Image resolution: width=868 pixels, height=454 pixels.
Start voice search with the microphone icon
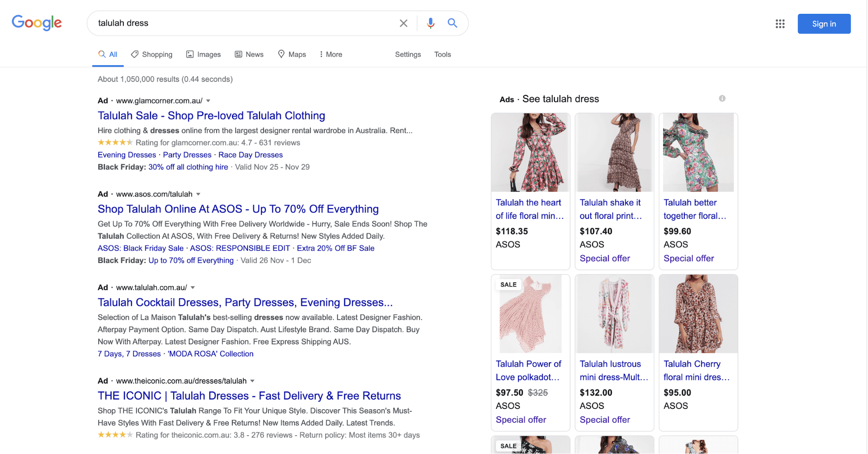430,23
